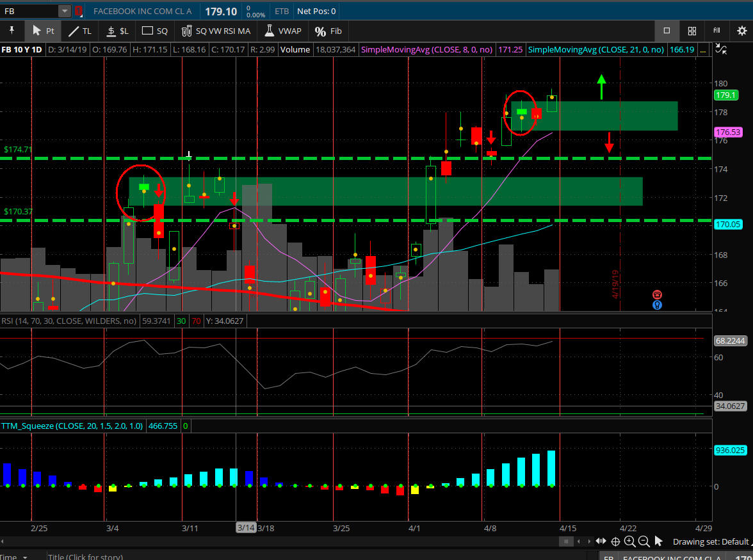Select the TL trendline tool
Viewport: 753px width, 560px height.
click(81, 31)
